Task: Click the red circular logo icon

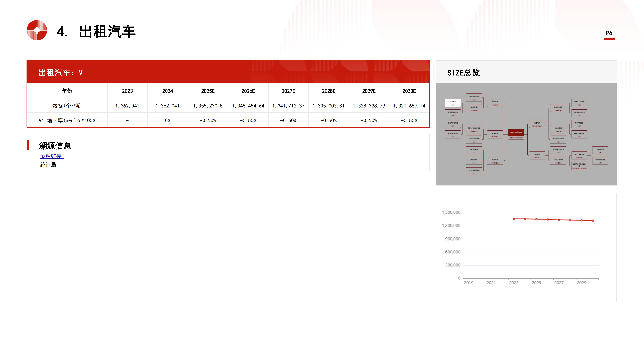Action: 37,30
